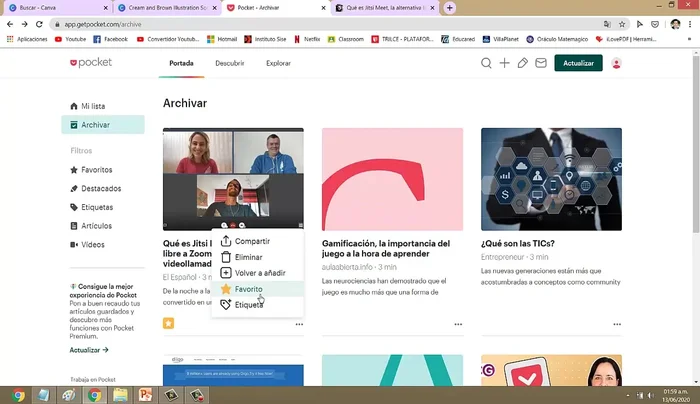The height and width of the screenshot is (404, 700).
Task: Open file explorer folder in taskbar
Action: tap(120, 395)
